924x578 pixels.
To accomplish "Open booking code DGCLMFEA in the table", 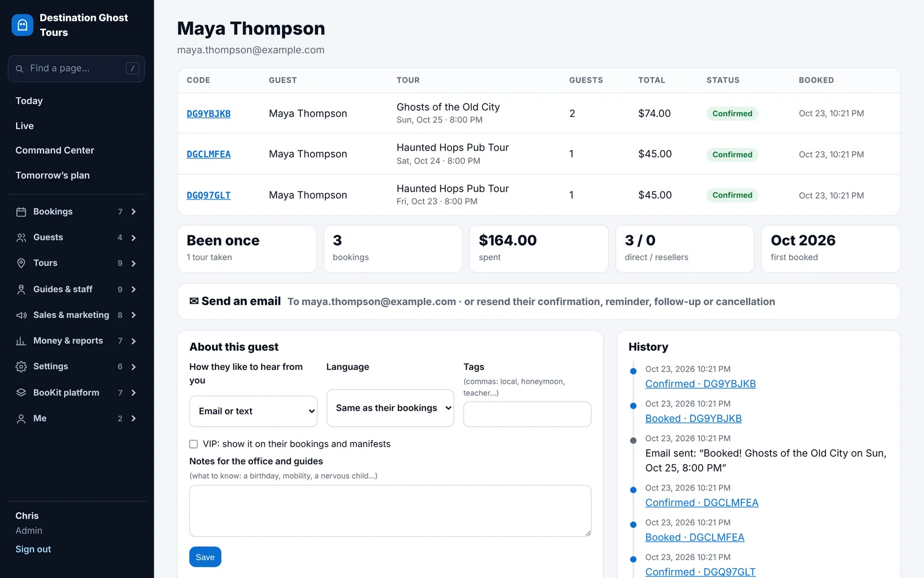I will point(208,154).
